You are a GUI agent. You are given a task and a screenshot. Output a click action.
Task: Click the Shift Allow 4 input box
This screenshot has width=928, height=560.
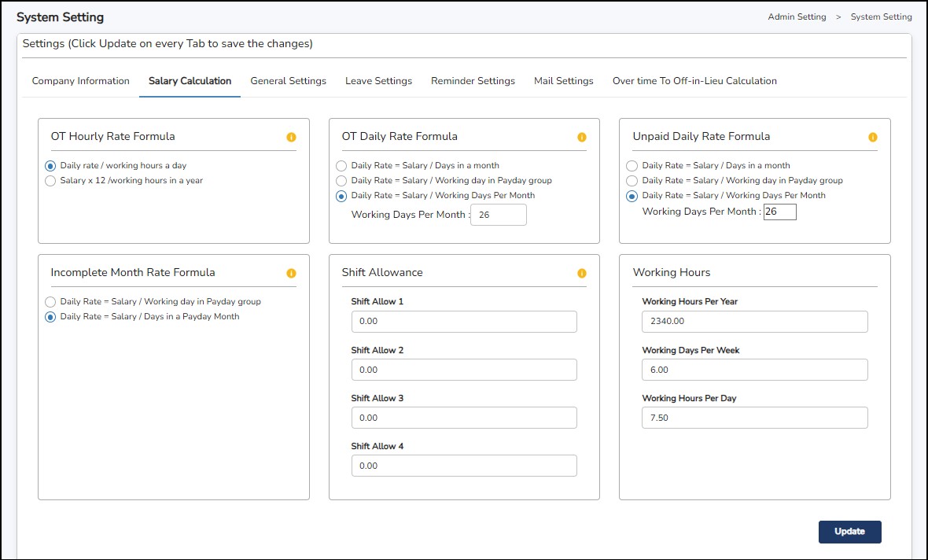(x=463, y=466)
